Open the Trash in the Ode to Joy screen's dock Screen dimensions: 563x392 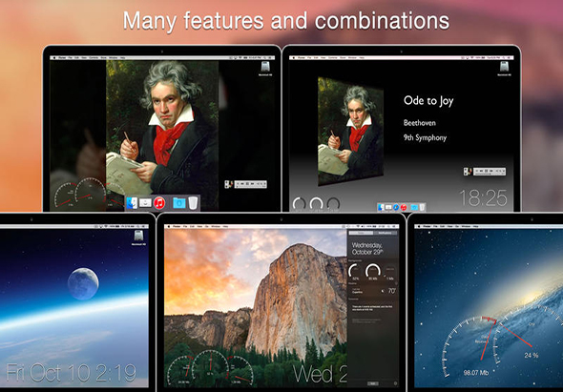point(423,207)
